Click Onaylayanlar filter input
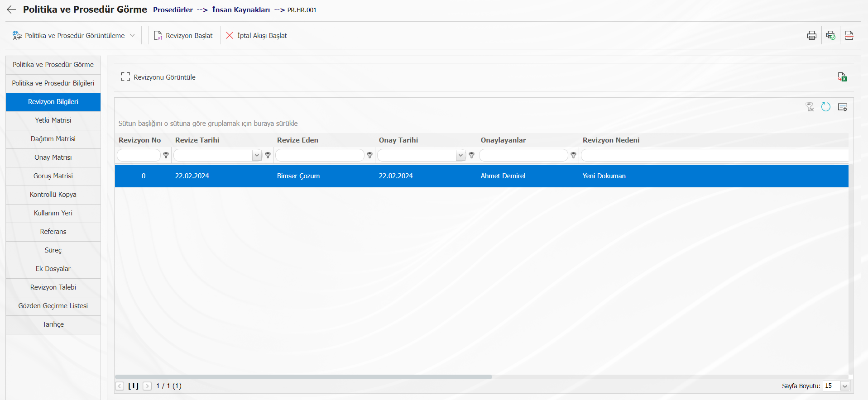Screen dimensions: 868x400 tap(523, 155)
